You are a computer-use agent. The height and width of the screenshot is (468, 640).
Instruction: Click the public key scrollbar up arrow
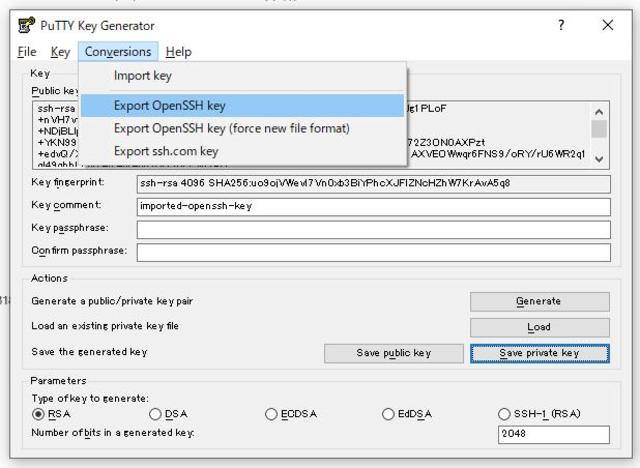coord(599,111)
